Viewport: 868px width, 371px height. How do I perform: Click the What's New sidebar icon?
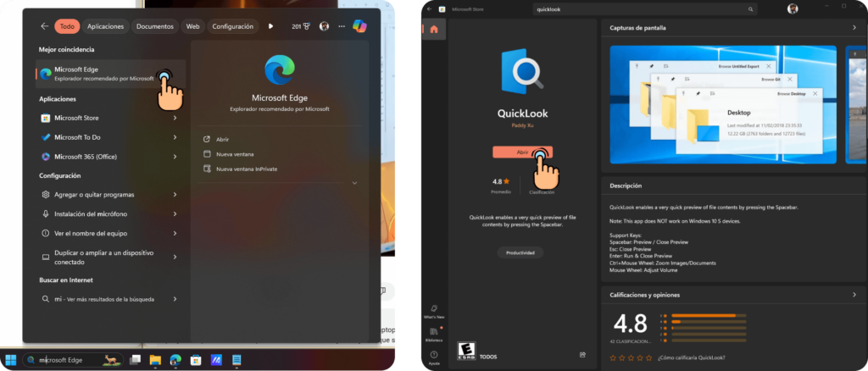pos(434,310)
